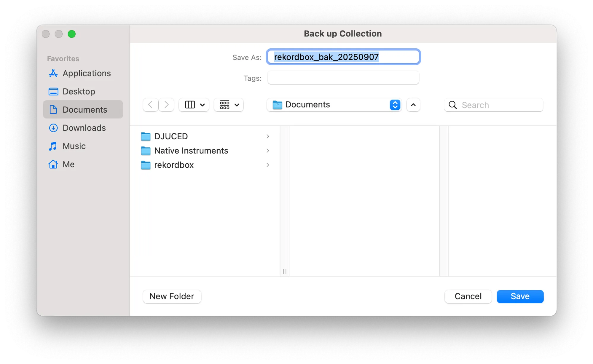Go to Downloads folder in sidebar
The height and width of the screenshot is (364, 593).
click(84, 128)
